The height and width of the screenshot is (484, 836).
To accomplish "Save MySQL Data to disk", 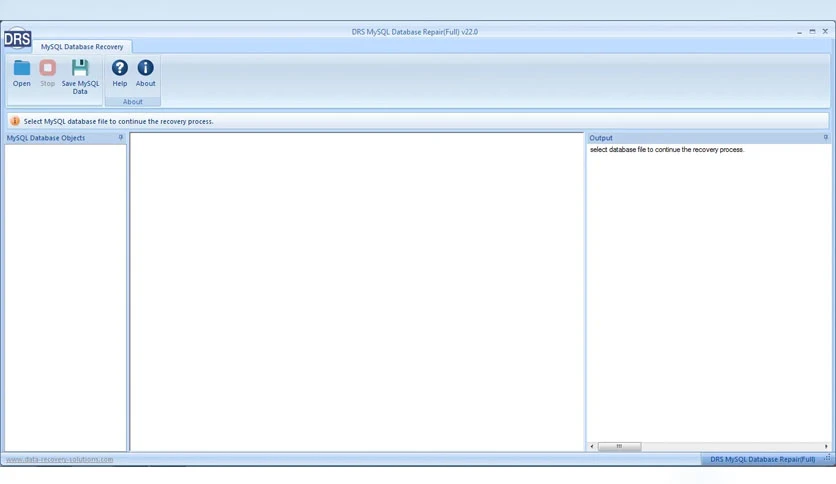I will coord(80,77).
